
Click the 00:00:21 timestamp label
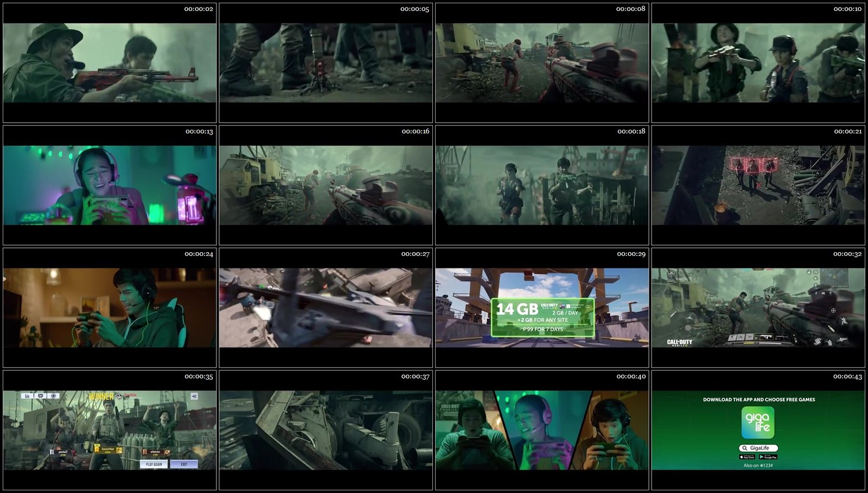point(848,132)
